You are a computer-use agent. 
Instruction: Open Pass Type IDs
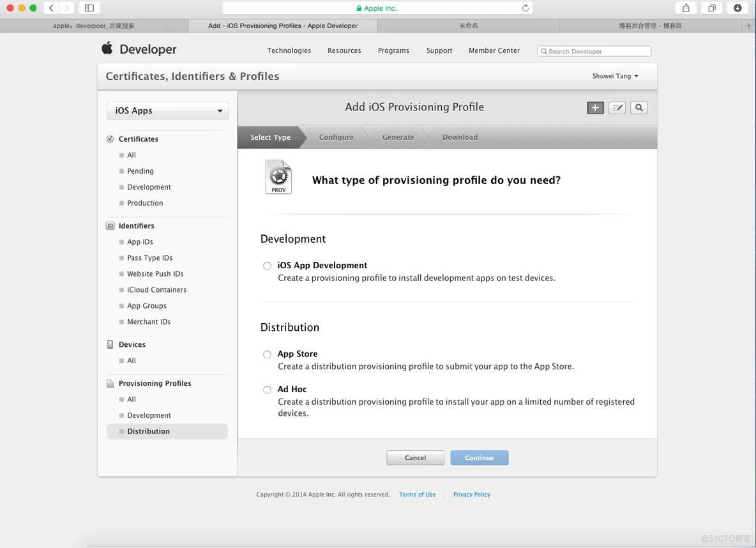point(149,258)
